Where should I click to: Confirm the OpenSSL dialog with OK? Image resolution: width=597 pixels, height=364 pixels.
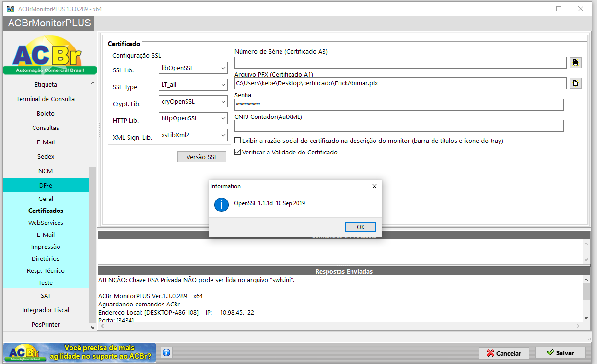coord(361,227)
